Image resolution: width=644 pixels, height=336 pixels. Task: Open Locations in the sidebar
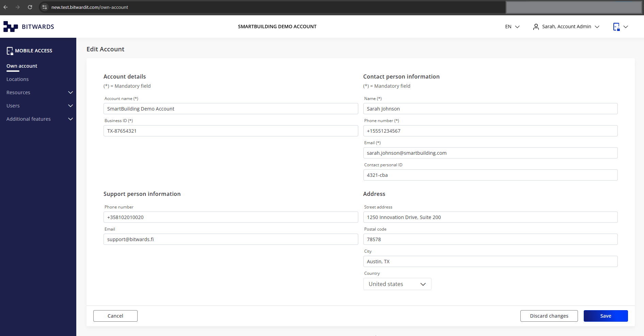coord(18,79)
